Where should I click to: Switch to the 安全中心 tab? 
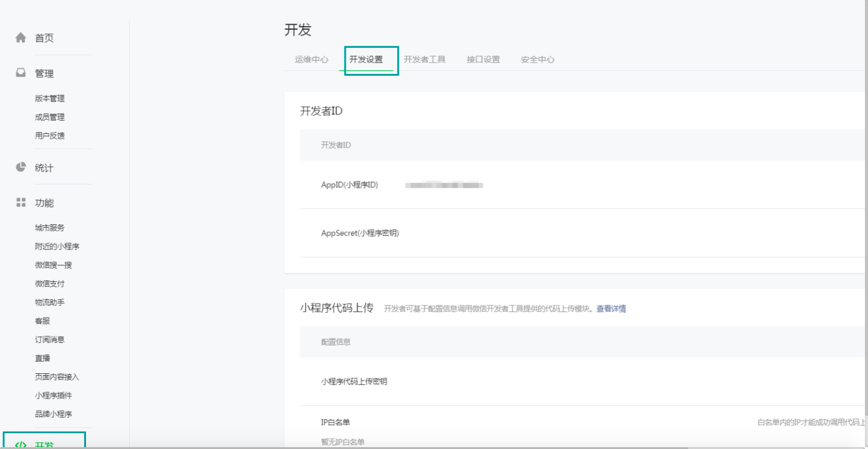click(538, 59)
